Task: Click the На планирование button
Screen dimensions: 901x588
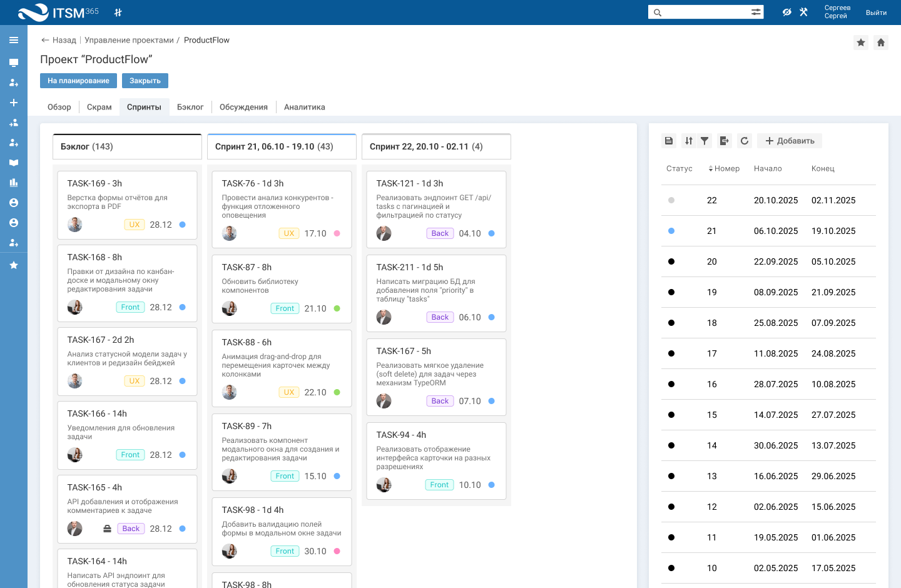Action: (x=78, y=81)
